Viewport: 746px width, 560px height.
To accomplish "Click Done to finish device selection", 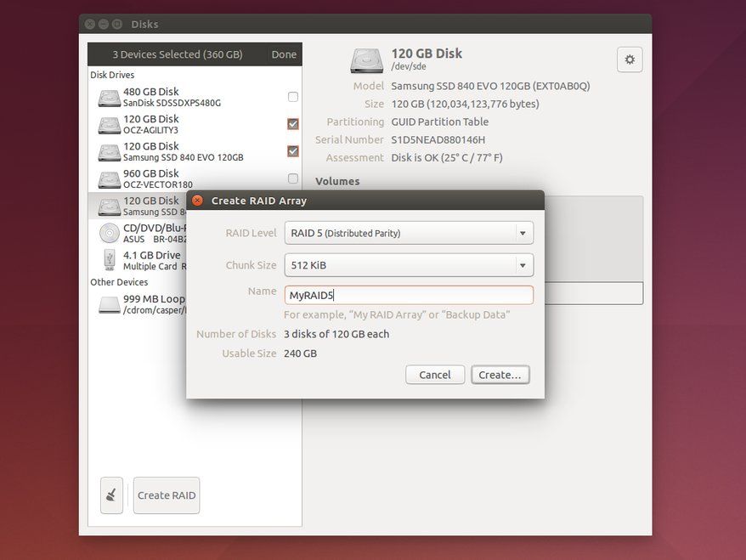I will click(x=283, y=54).
